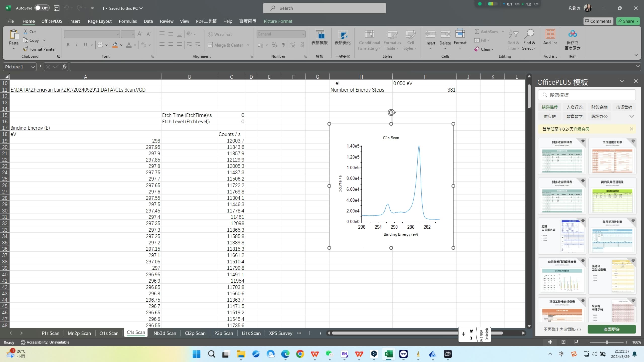644x362 pixels.
Task: Select the Increase Decimal icon
Action: [x=293, y=45]
